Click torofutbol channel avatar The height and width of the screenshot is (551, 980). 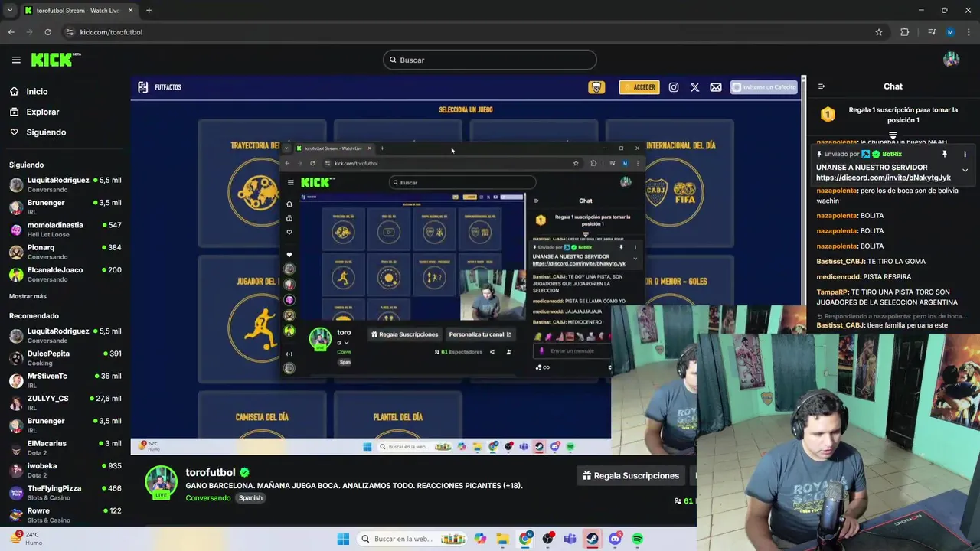pos(161,481)
